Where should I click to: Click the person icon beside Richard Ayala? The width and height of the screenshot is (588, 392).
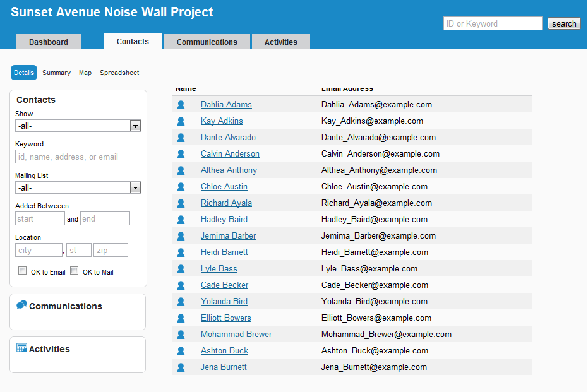(181, 203)
